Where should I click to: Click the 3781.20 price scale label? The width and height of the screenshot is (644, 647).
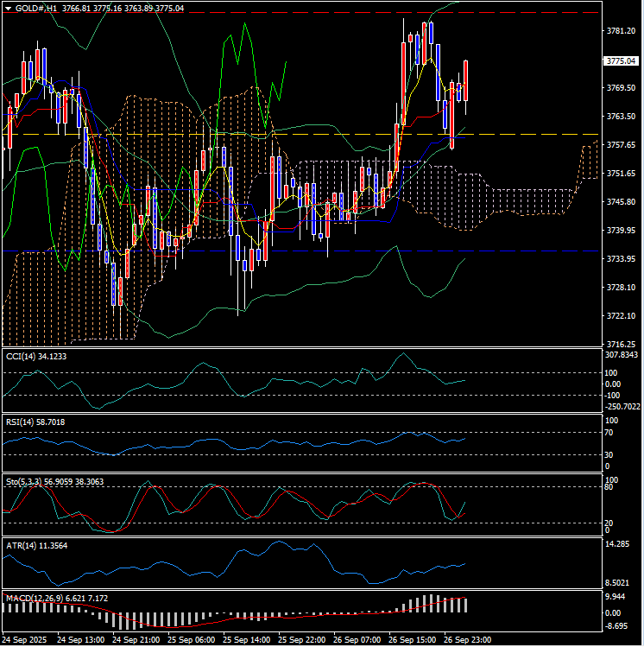tap(620, 31)
